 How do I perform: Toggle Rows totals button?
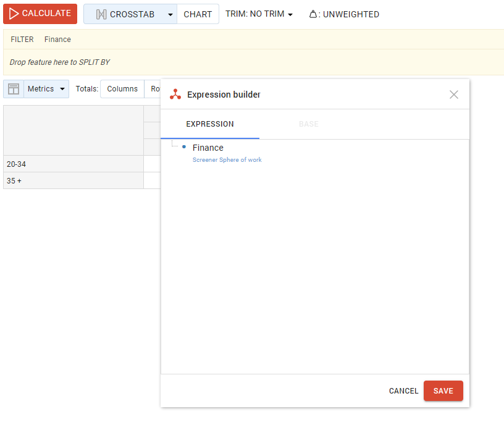154,89
